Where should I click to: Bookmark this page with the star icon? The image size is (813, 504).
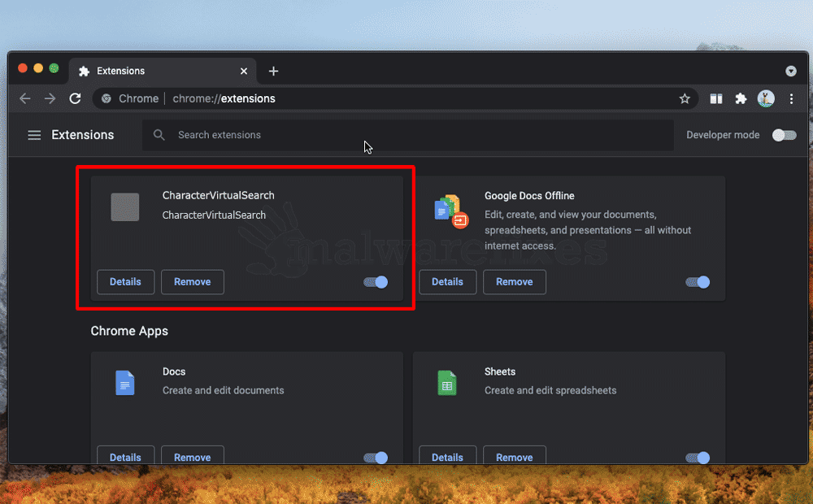685,98
